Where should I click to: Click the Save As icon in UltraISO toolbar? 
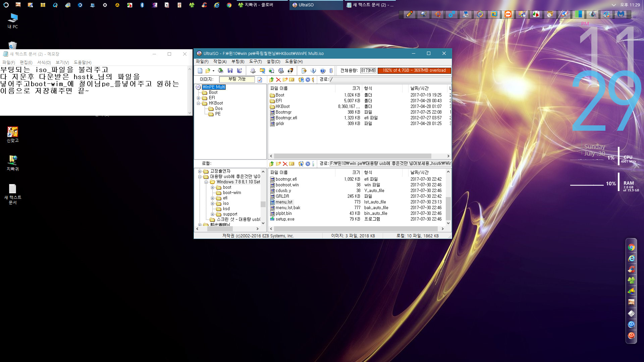click(x=239, y=71)
